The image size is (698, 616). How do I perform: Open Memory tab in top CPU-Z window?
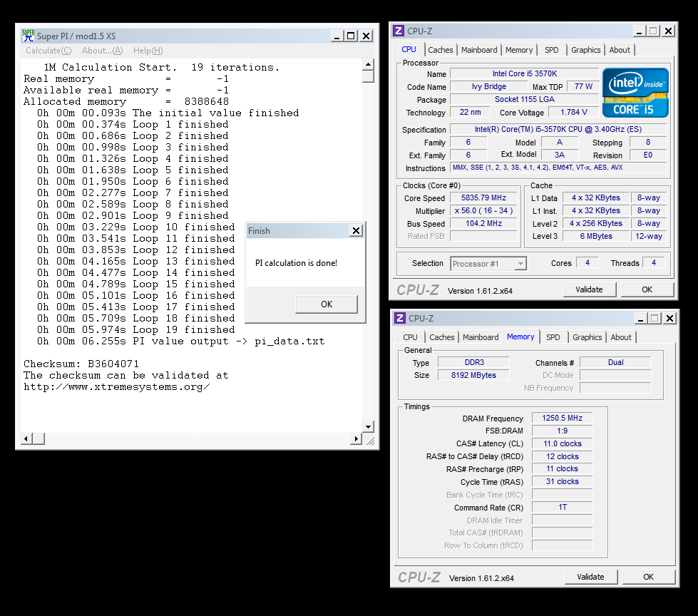point(519,50)
